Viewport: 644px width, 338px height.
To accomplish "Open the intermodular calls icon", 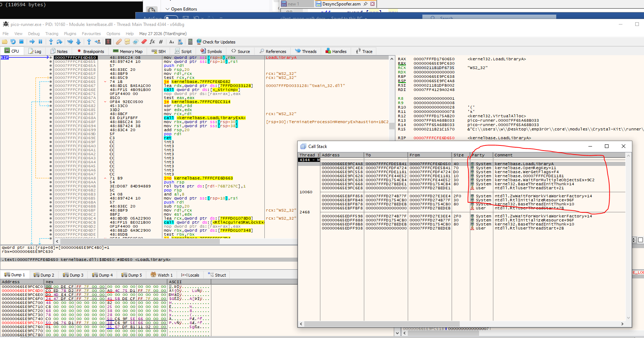I will pyautogui.click(x=180, y=42).
